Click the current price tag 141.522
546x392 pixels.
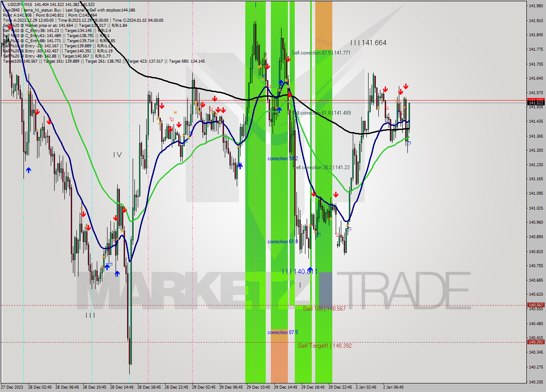(535, 103)
